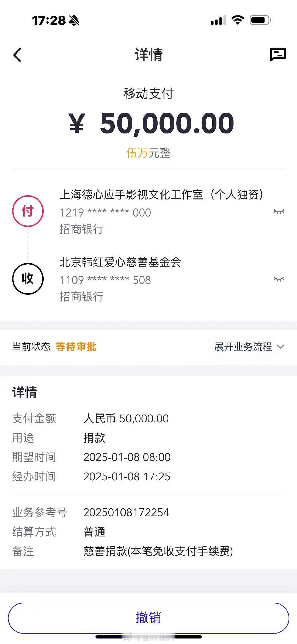
Task: Tap the battery status icon
Action: pyautogui.click(x=260, y=20)
